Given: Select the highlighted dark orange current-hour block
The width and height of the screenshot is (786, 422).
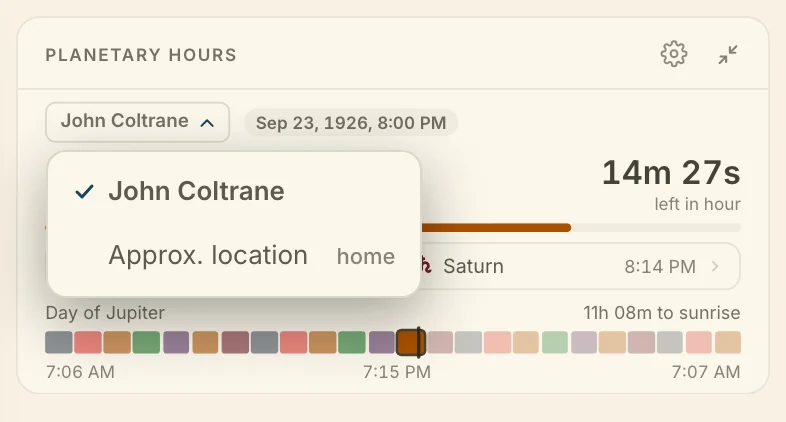Looking at the screenshot, I should 411,342.
